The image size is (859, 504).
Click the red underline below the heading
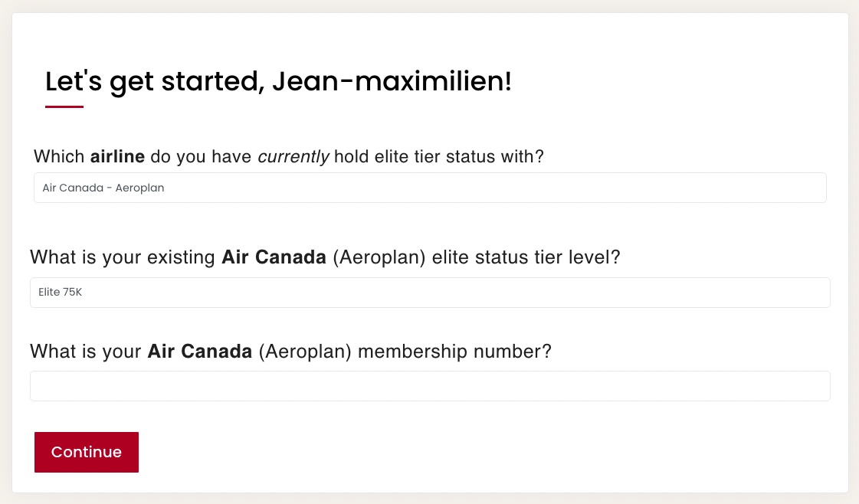[x=64, y=107]
